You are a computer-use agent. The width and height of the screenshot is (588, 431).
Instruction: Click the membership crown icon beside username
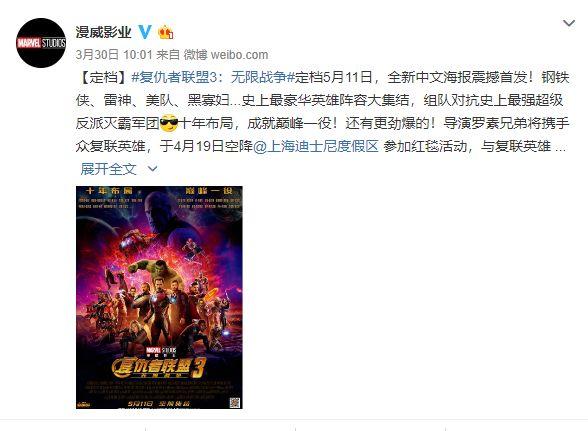tap(166, 33)
